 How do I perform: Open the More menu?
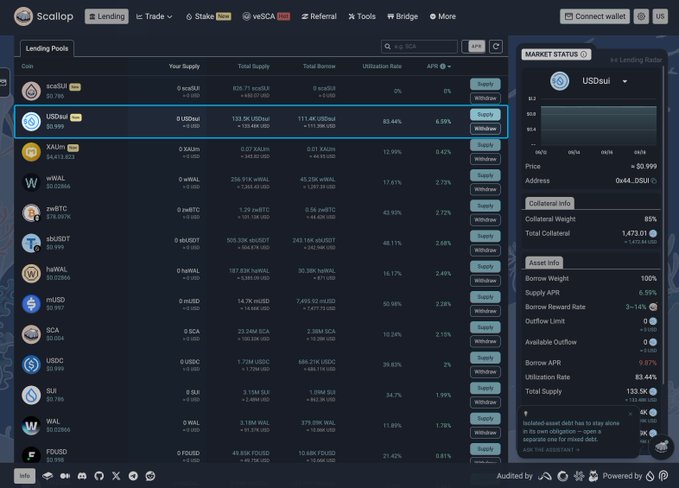click(443, 16)
